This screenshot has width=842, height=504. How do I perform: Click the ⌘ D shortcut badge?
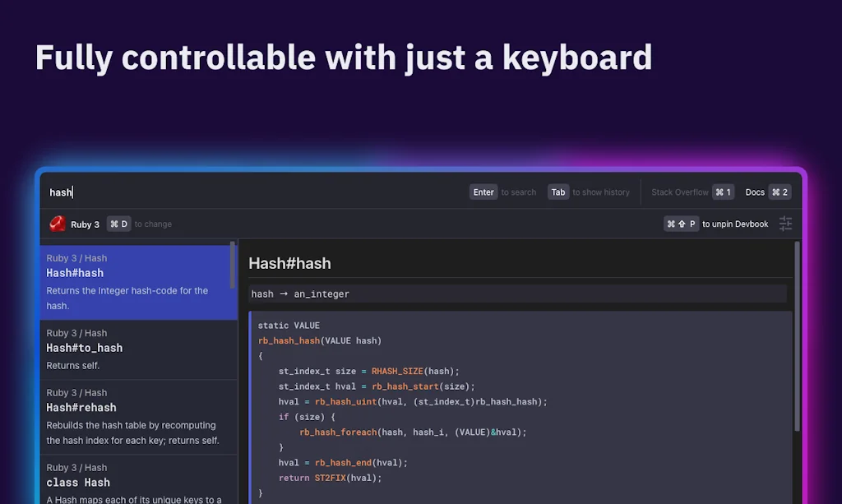coord(118,224)
